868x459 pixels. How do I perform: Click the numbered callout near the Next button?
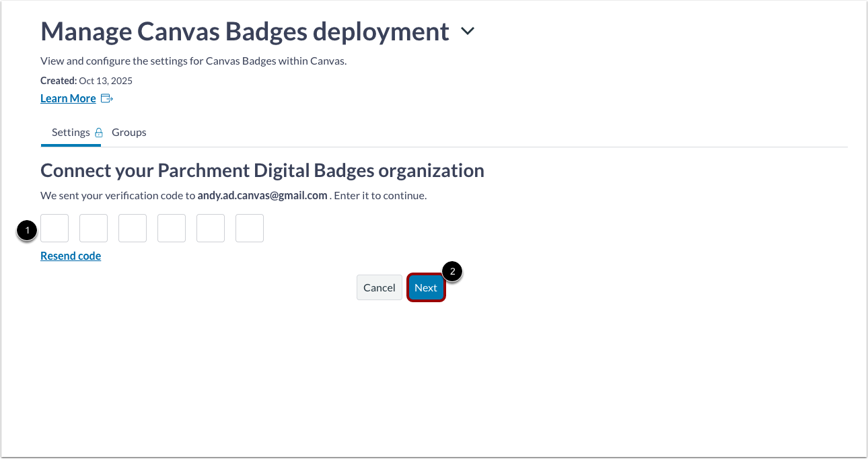coord(451,271)
